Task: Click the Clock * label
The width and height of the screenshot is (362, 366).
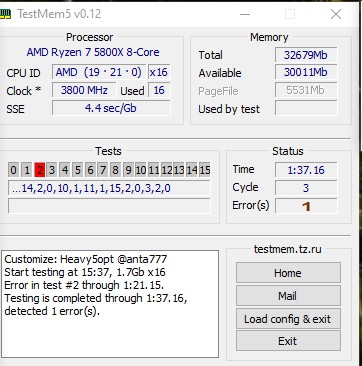Action: point(24,91)
